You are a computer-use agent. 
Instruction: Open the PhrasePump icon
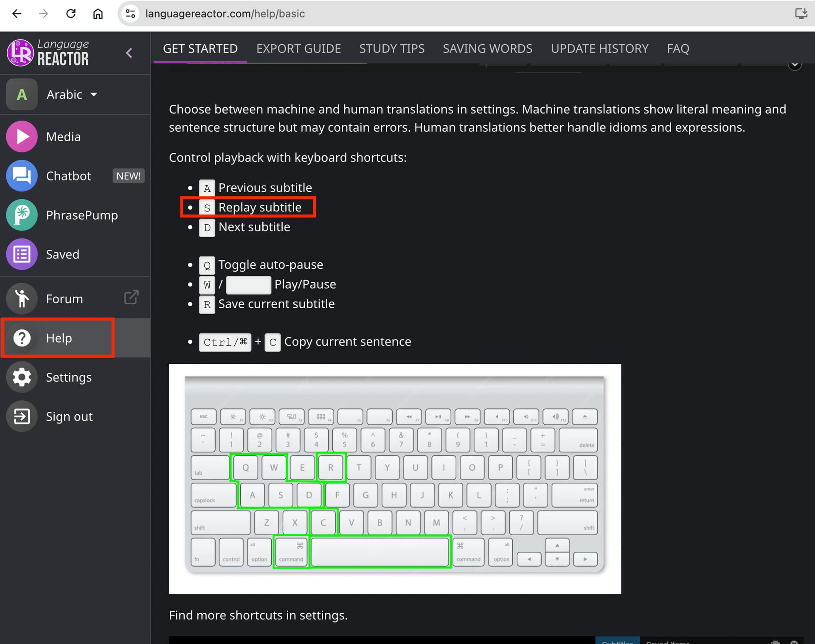[x=22, y=215]
